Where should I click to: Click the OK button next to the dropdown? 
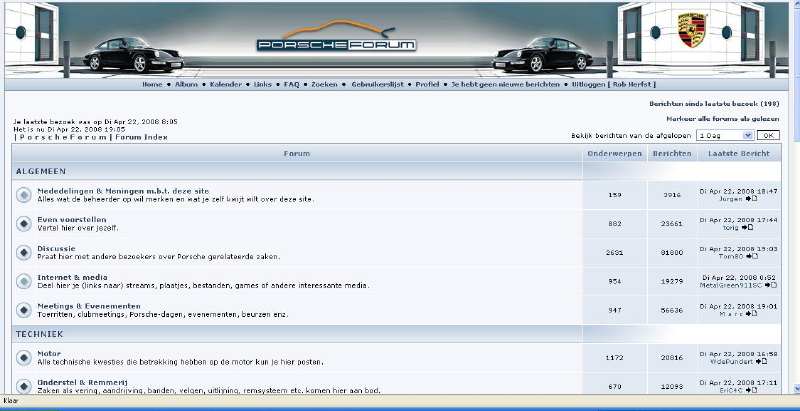(768, 135)
